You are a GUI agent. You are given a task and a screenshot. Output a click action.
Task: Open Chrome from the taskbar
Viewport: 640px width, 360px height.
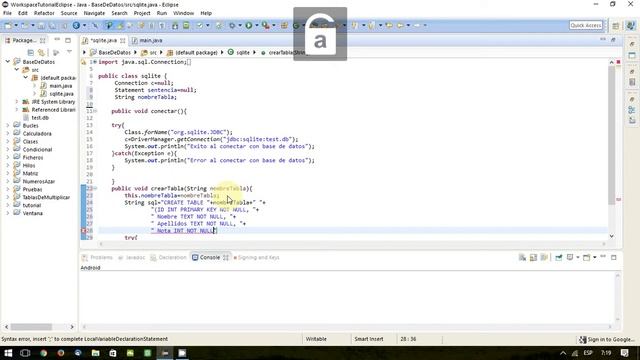(x=43, y=353)
